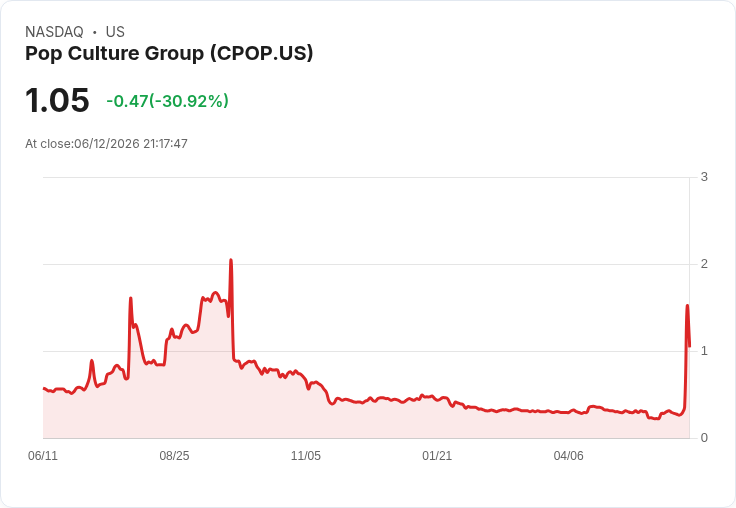Select the -0.47(-30.92%) change value
This screenshot has width=736, height=508.
click(168, 101)
